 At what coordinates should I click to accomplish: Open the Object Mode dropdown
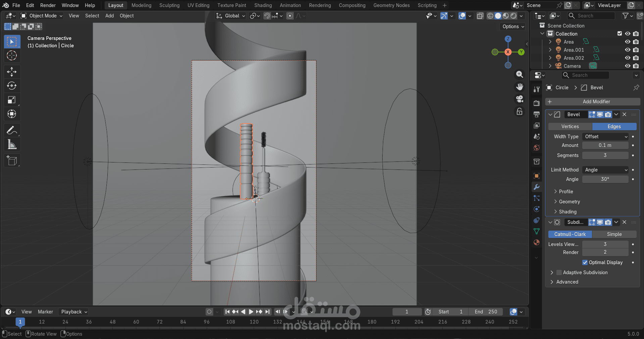point(42,16)
